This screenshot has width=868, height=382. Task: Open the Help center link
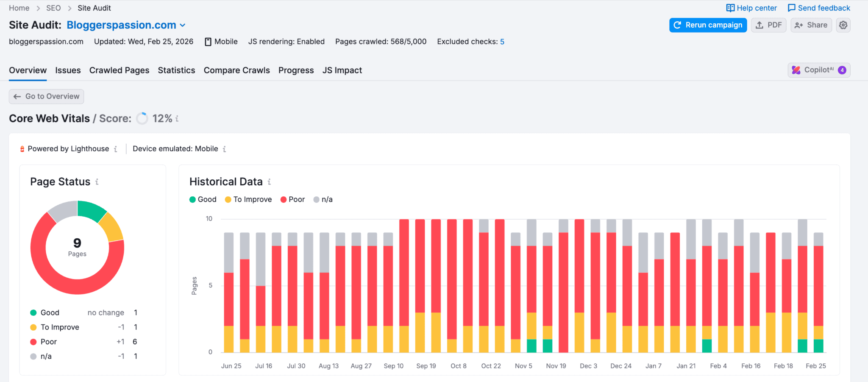pos(751,8)
